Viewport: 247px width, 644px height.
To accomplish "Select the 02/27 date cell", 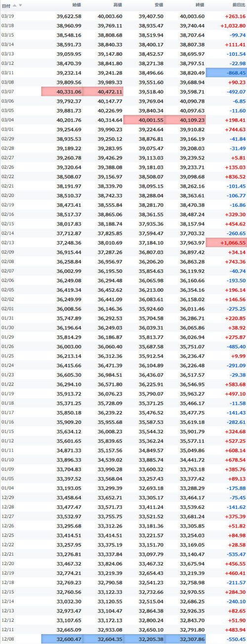I will [7, 158].
